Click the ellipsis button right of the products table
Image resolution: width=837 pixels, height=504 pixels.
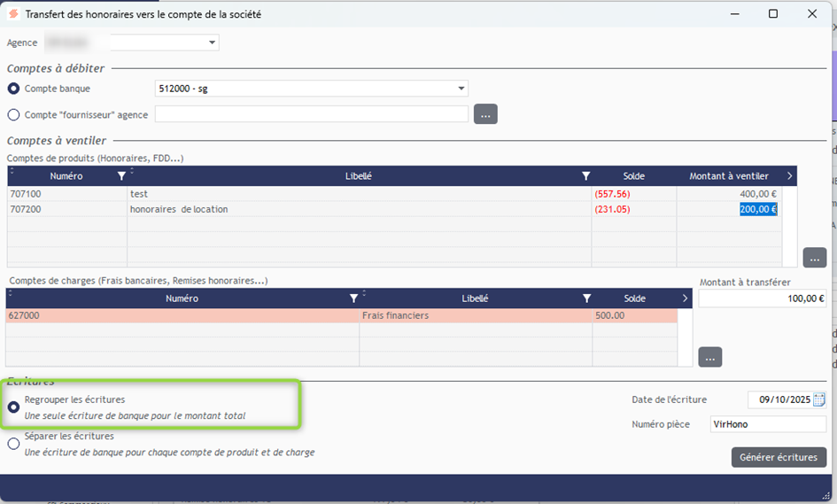[x=814, y=258]
